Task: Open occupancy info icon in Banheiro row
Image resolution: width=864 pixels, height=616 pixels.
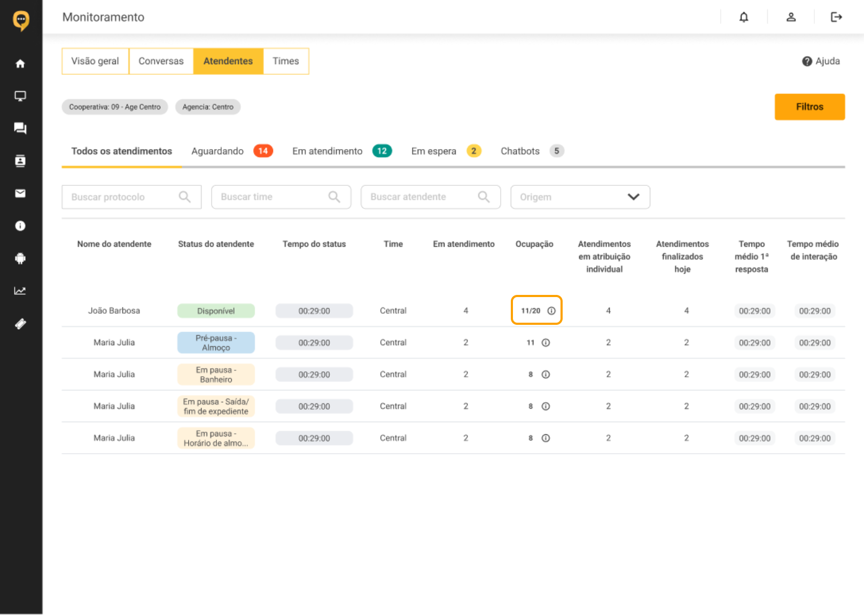Action: coord(546,375)
